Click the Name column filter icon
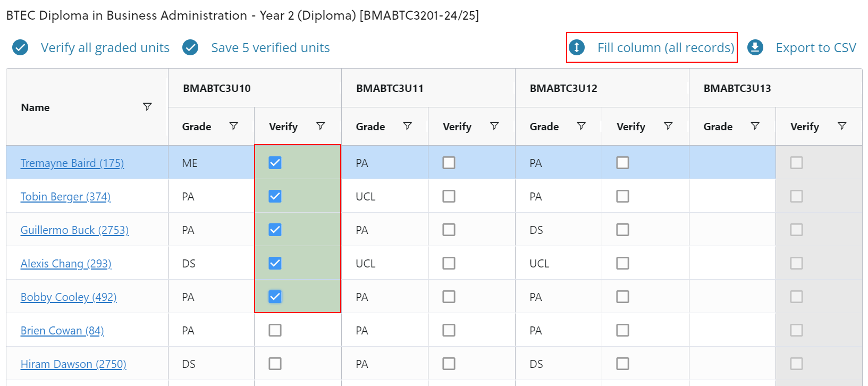The image size is (868, 386). [147, 107]
